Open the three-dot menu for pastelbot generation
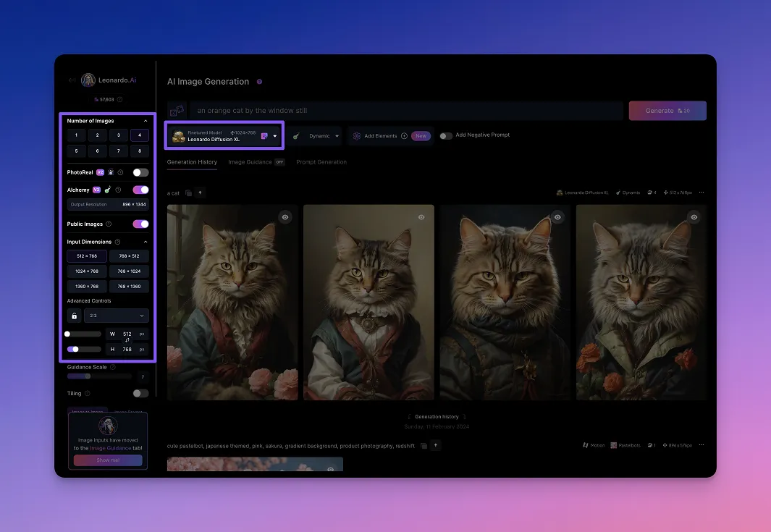This screenshot has width=771, height=532. tap(702, 445)
